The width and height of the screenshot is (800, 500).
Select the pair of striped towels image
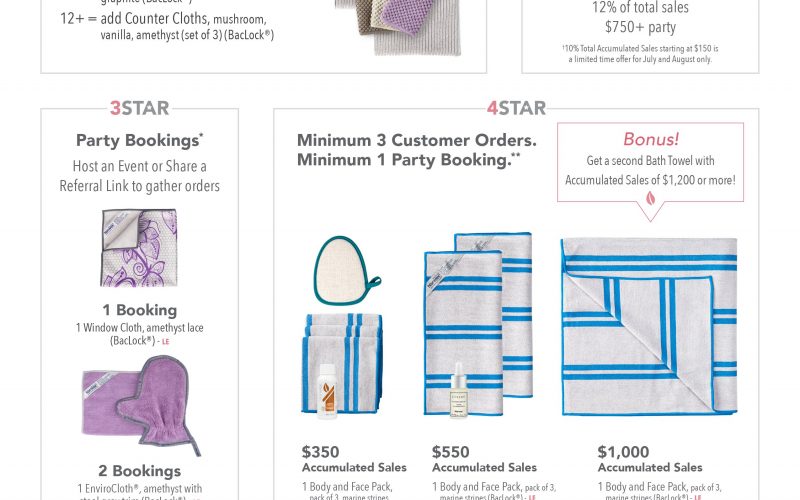[x=478, y=320]
